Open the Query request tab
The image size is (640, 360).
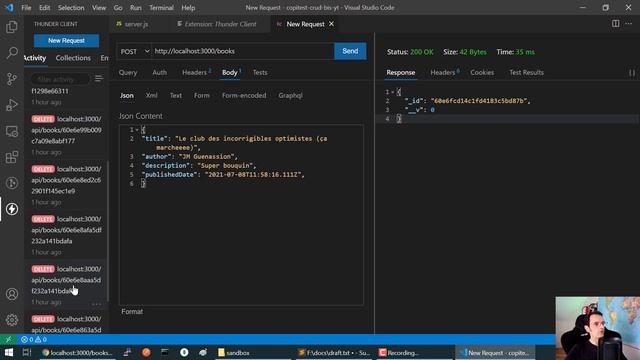tap(128, 73)
